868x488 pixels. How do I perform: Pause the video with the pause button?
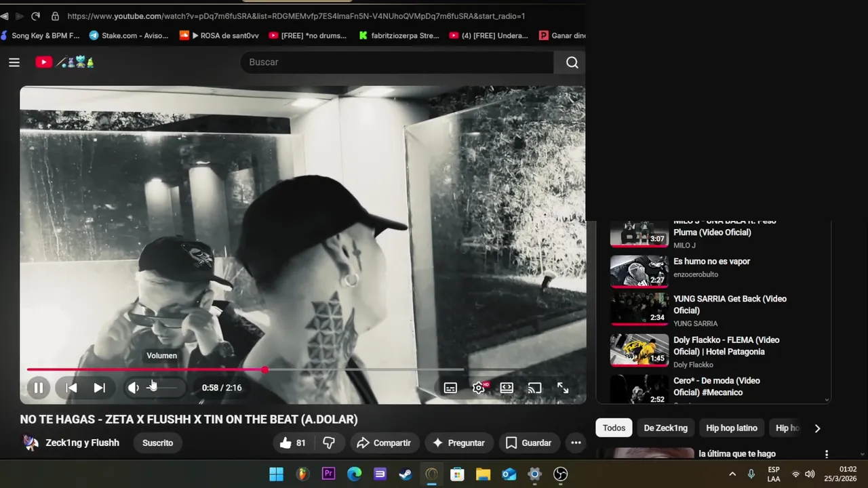[39, 388]
